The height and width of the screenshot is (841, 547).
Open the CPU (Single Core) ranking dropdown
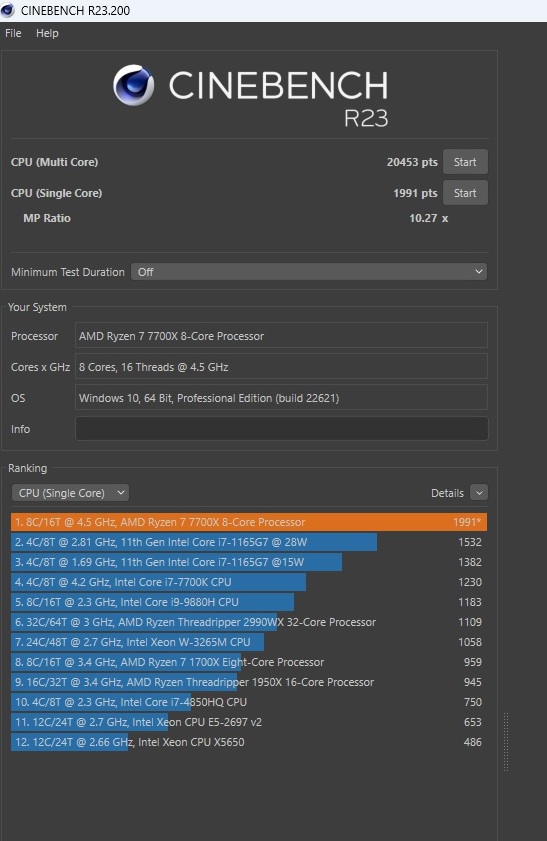click(x=70, y=493)
